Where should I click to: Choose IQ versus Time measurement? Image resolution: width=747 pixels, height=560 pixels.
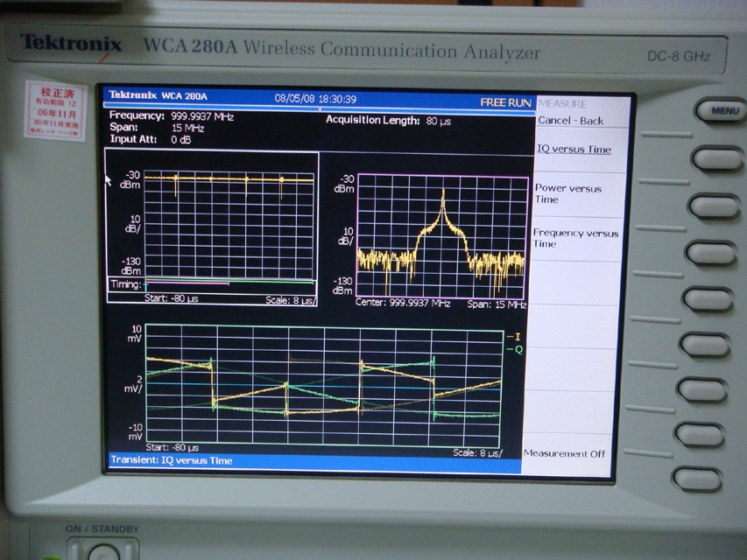[x=574, y=149]
